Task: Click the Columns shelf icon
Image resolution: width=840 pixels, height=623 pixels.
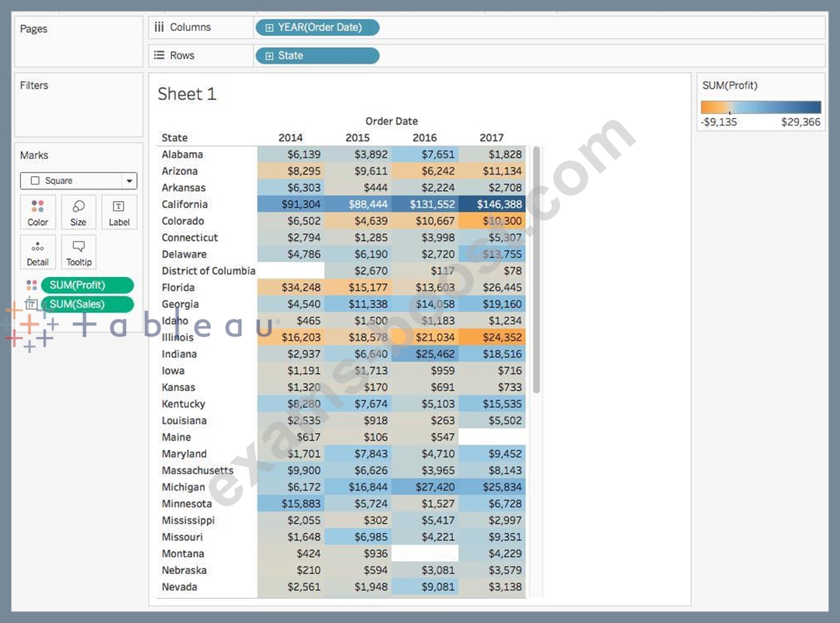Action: coord(159,27)
